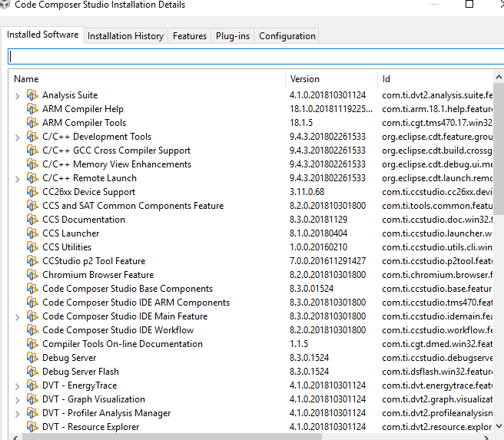Click version 1.1.5 cell
This screenshot has width=504, height=440.
tap(299, 344)
